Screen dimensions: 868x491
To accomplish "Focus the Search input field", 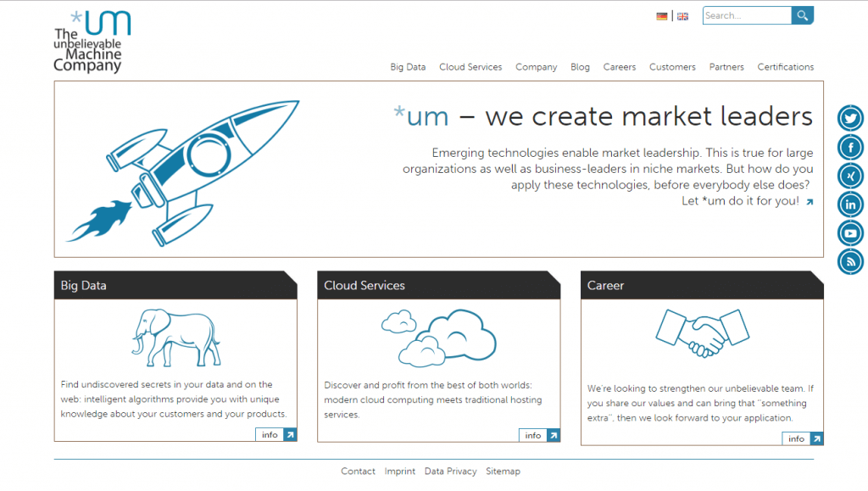I will (747, 15).
